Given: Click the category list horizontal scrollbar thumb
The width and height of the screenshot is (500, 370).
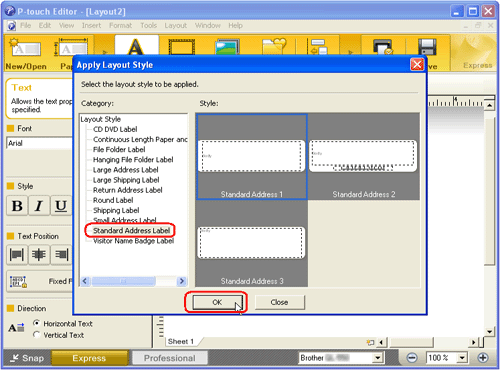Looking at the screenshot, I should (x=124, y=281).
